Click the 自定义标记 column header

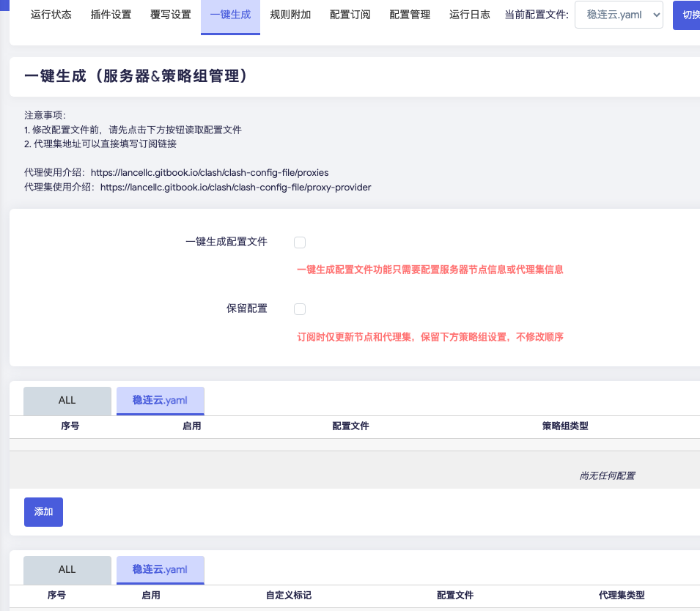click(x=289, y=596)
